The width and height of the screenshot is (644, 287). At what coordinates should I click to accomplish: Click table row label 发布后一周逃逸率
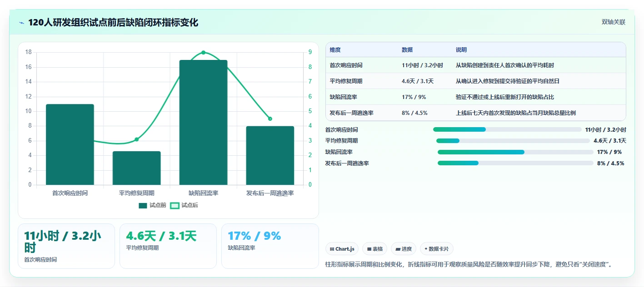(x=352, y=113)
